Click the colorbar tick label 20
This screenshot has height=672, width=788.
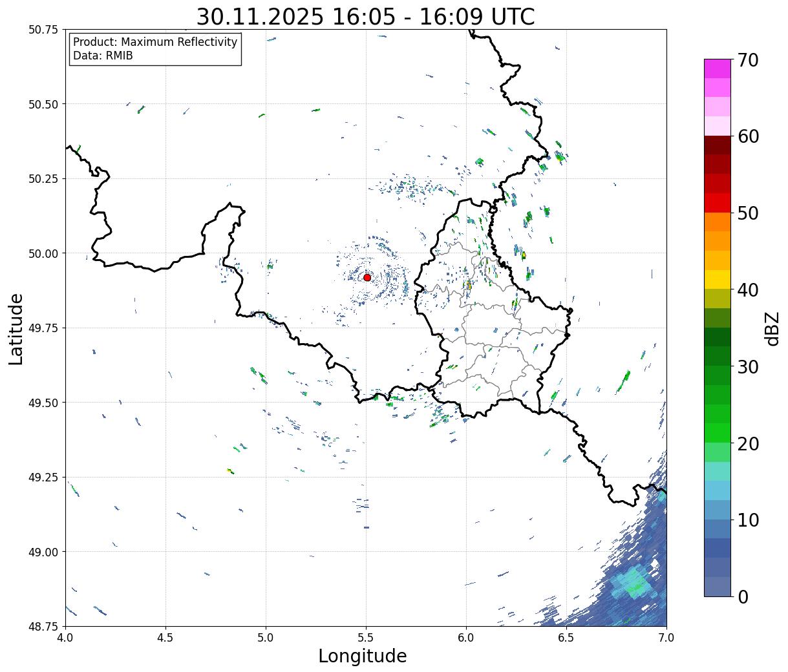pos(747,443)
